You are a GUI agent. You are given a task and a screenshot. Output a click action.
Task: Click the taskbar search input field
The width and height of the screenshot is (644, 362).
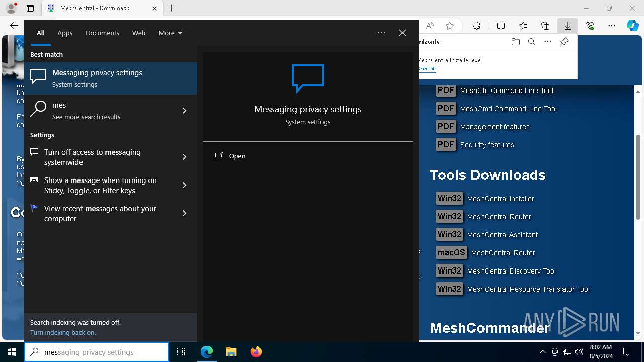coord(97,352)
